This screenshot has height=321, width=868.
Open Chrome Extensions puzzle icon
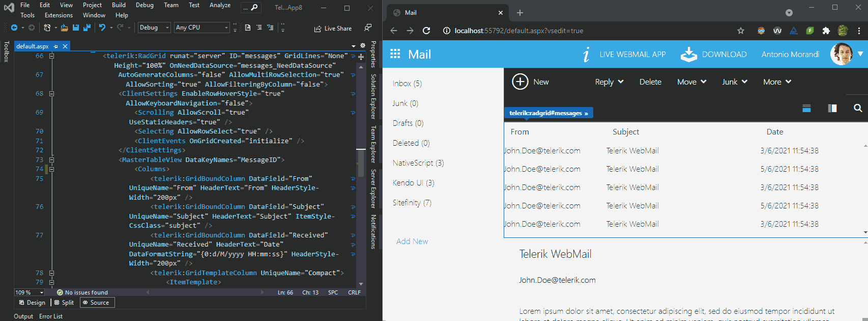pyautogui.click(x=826, y=31)
